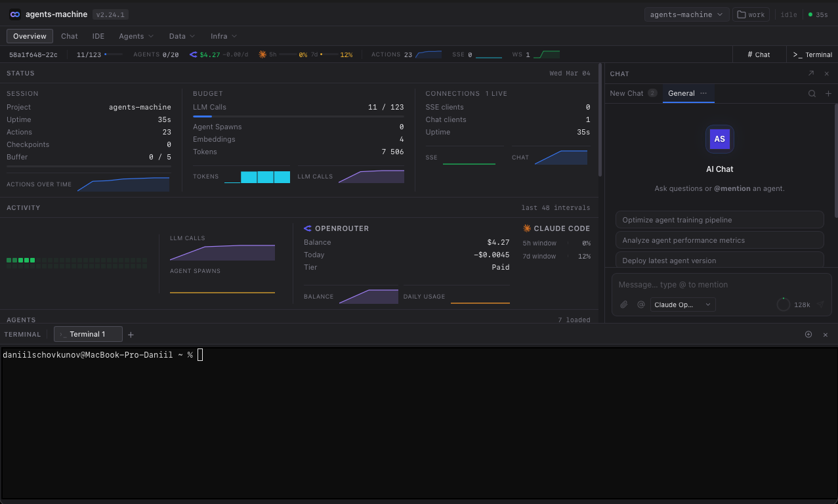Click the message input field in chat

click(x=719, y=284)
